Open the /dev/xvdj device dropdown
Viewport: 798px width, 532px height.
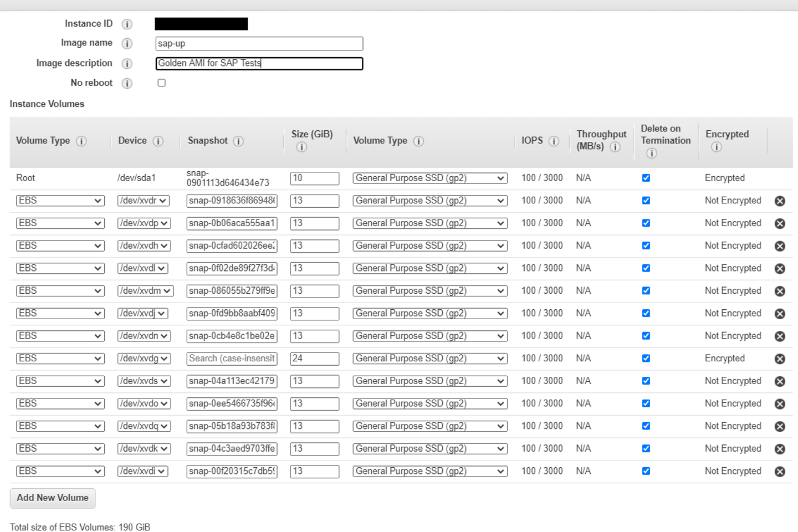pos(142,314)
